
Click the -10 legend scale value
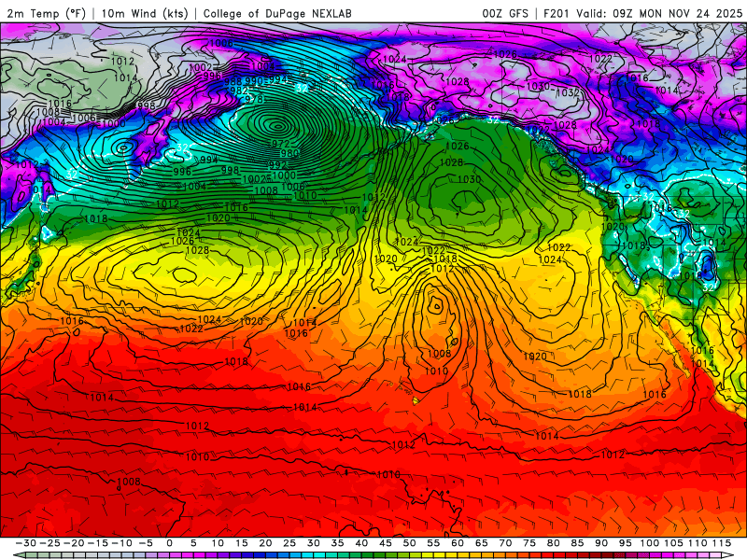pyautogui.click(x=121, y=543)
